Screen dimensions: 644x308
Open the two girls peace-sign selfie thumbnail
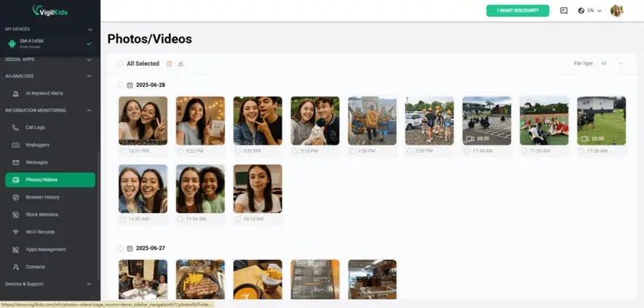[143, 121]
